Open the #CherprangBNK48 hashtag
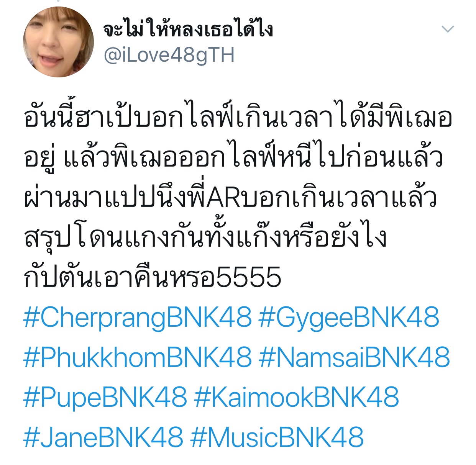 (138, 318)
